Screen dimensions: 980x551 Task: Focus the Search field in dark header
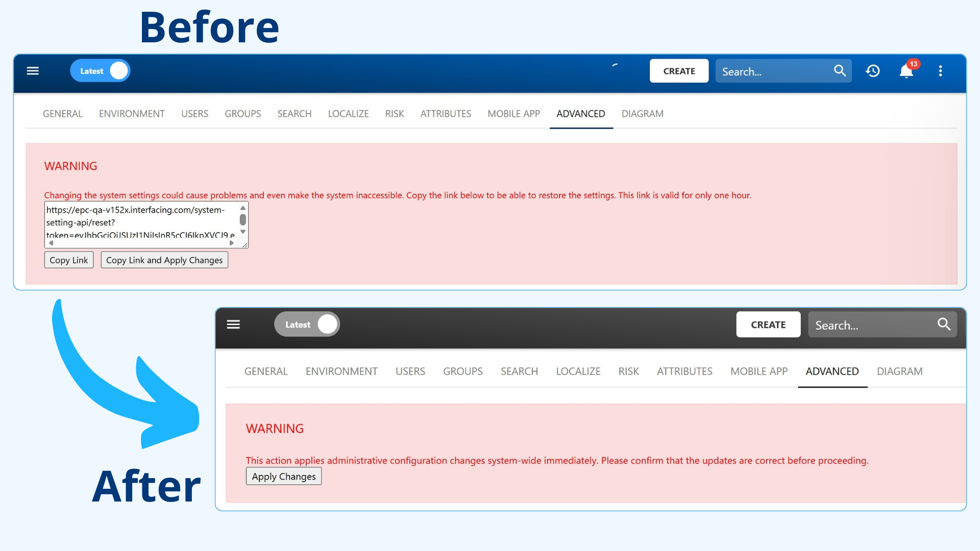pyautogui.click(x=882, y=324)
